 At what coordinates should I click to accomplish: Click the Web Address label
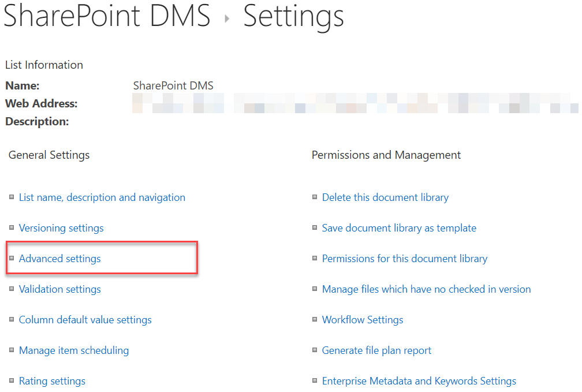[x=41, y=103]
